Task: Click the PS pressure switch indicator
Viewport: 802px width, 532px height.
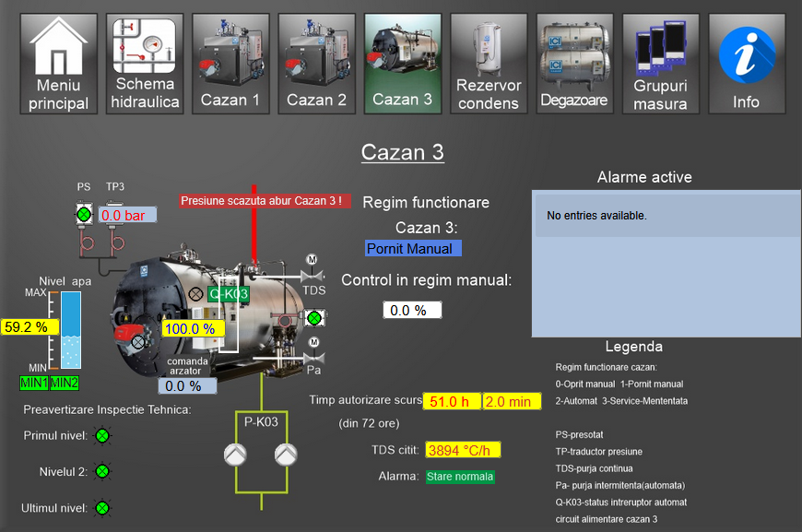Action: click(x=84, y=215)
